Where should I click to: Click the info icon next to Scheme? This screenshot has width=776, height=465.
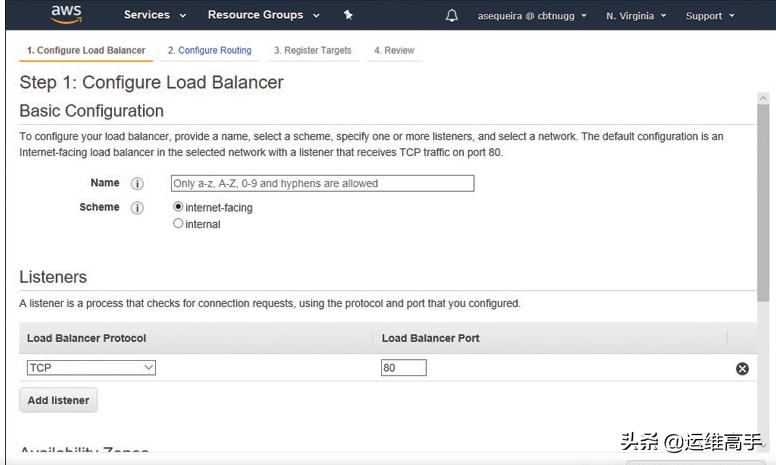[138, 208]
